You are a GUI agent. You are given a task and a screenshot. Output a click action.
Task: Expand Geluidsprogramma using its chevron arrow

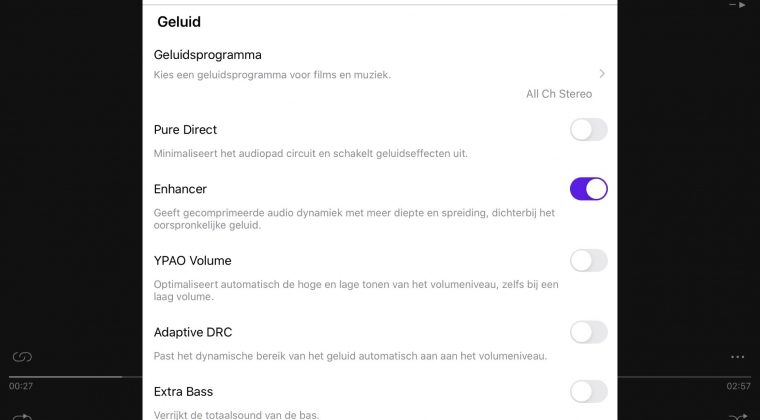coord(602,73)
